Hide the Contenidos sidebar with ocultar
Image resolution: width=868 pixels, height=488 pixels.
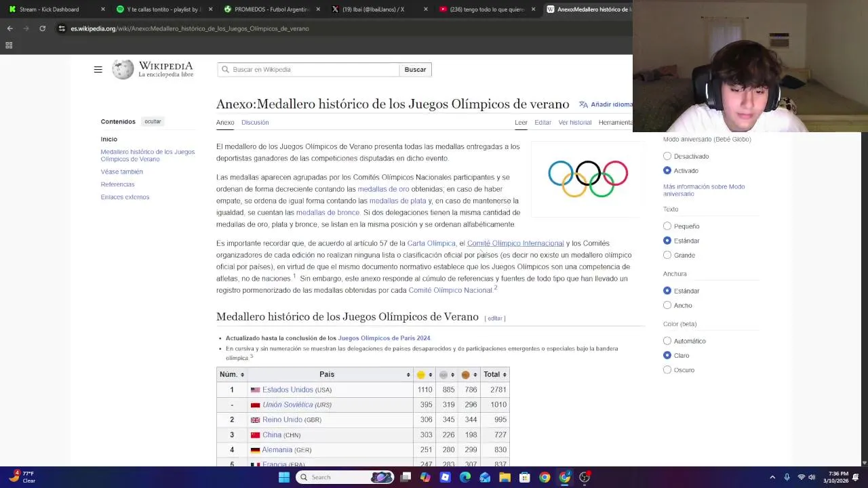coord(153,121)
